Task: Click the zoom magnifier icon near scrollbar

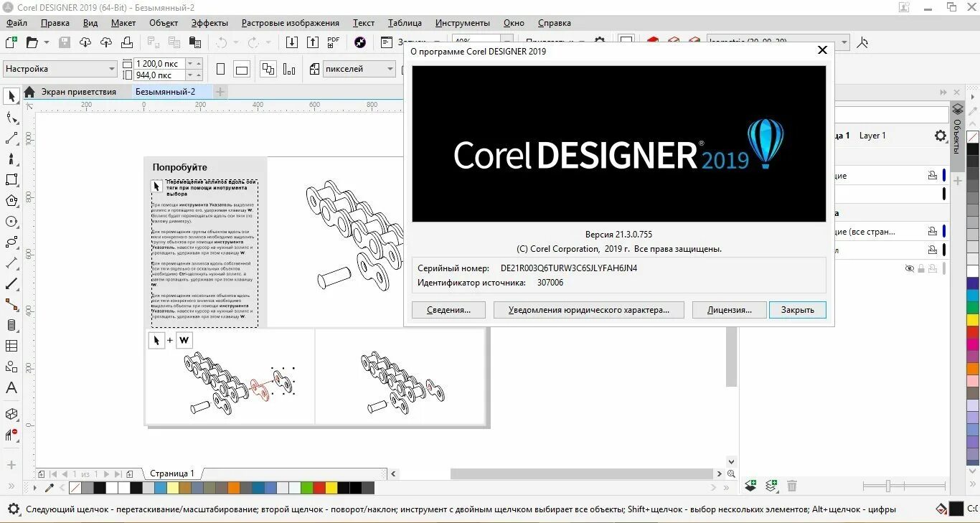Action: click(731, 473)
